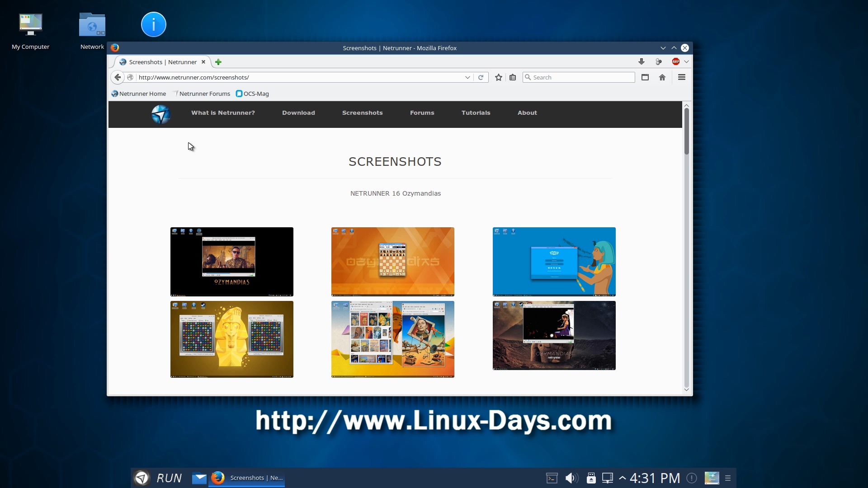Open the panel settings hamburger icon
868x488 pixels.
(728, 478)
